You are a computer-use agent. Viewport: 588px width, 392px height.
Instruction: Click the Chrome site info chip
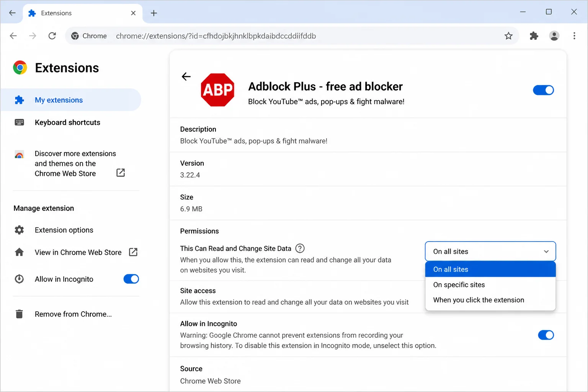(89, 36)
